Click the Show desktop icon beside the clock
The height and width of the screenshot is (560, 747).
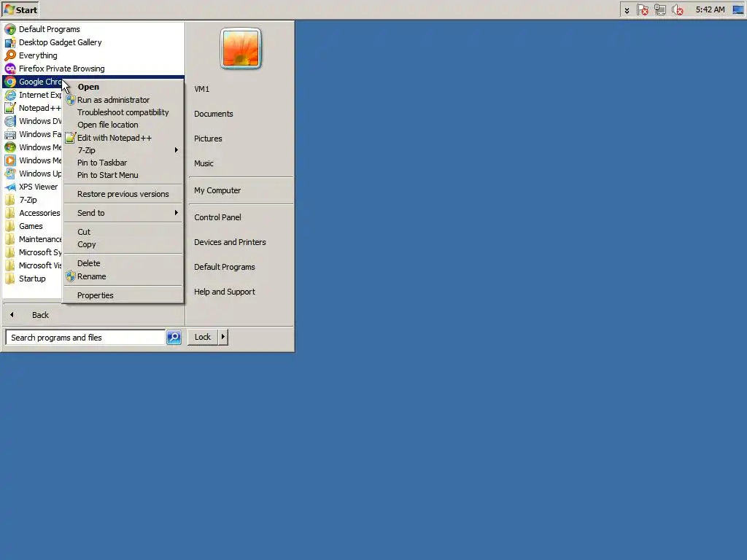[x=738, y=9]
